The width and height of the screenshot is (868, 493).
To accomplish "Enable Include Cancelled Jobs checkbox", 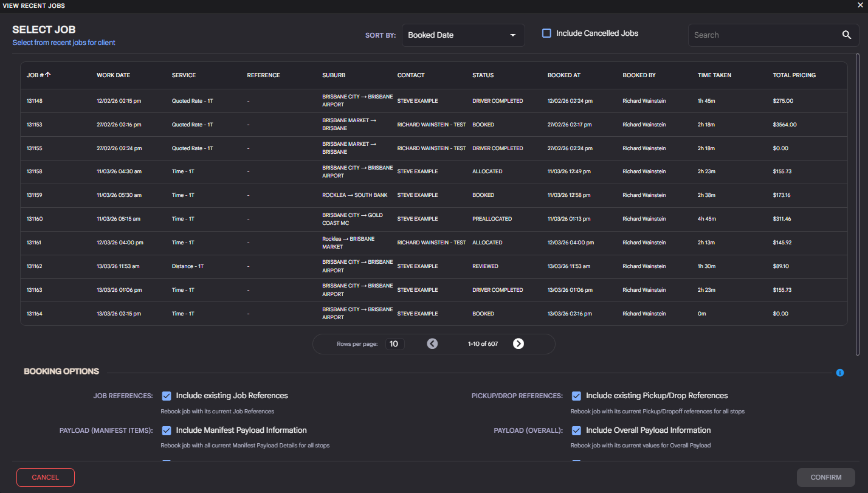I will pos(546,33).
